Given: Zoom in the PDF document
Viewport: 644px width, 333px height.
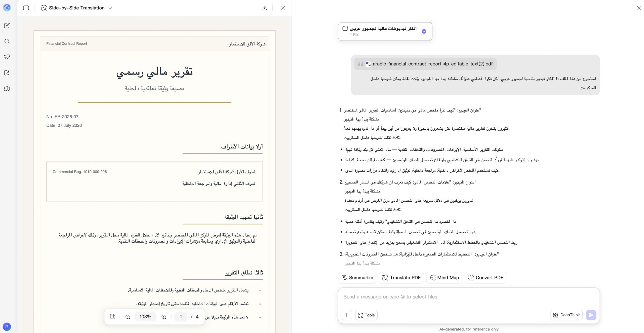Looking at the screenshot, I should pyautogui.click(x=164, y=317).
